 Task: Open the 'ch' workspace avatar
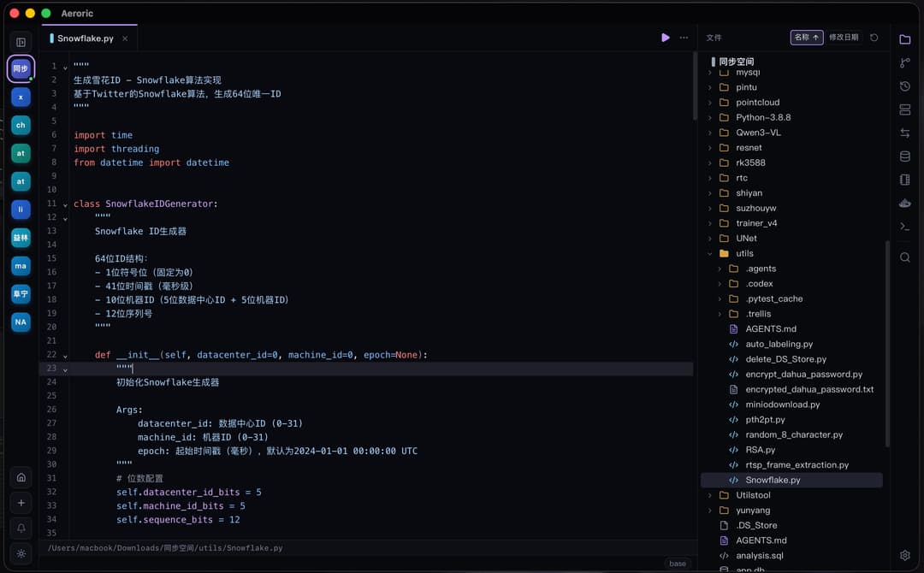(x=21, y=125)
